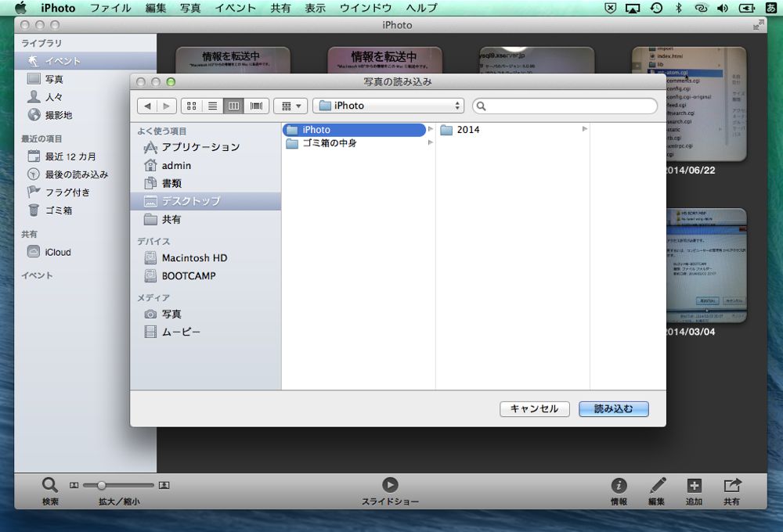This screenshot has height=532, width=783.
Task: Open the 表示 menu
Action: pos(315,8)
